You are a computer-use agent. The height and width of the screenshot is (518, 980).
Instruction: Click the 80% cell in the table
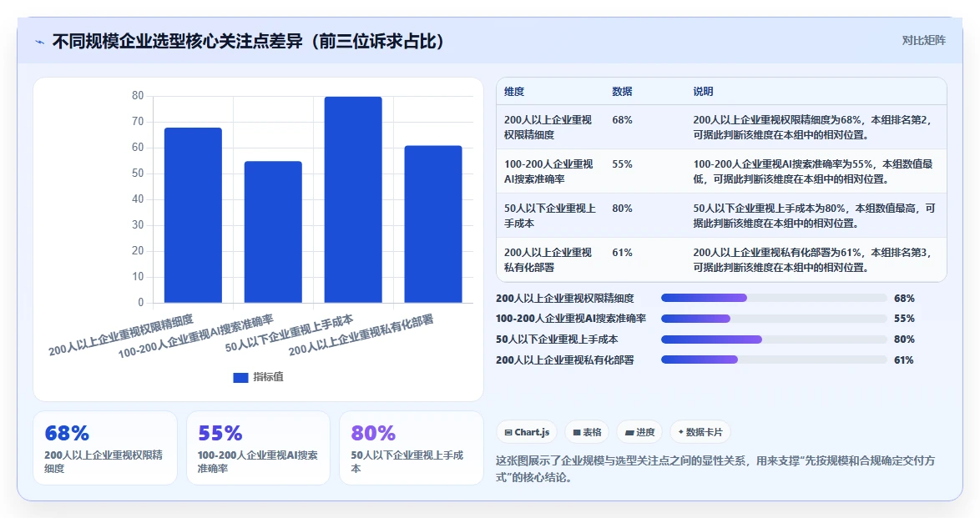coord(622,209)
